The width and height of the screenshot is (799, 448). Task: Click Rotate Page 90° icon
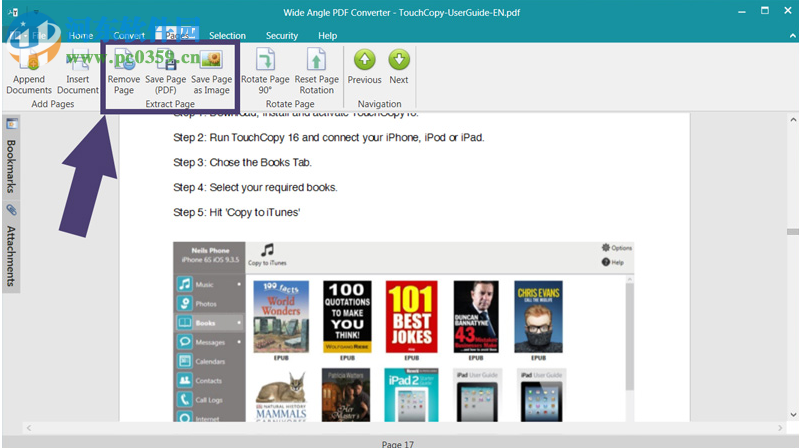265,60
